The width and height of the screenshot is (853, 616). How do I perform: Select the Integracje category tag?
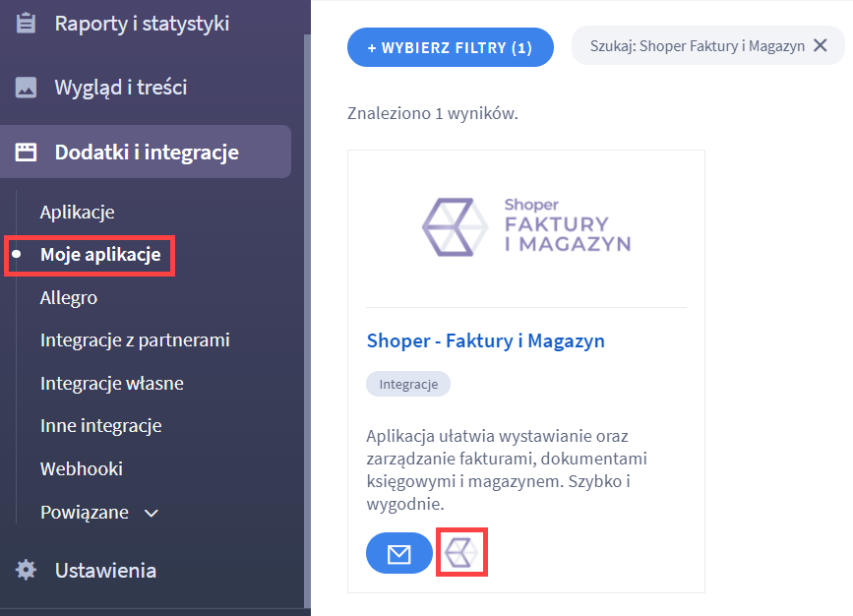pyautogui.click(x=408, y=384)
